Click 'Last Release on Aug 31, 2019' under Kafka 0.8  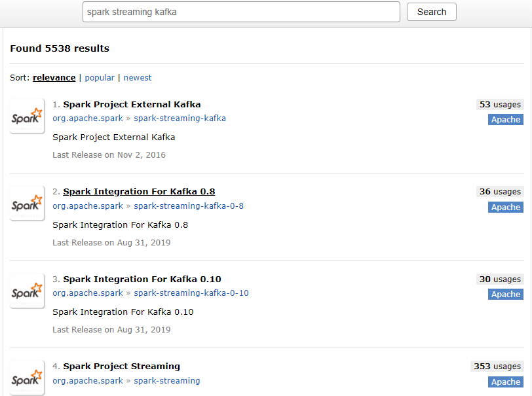pos(111,243)
